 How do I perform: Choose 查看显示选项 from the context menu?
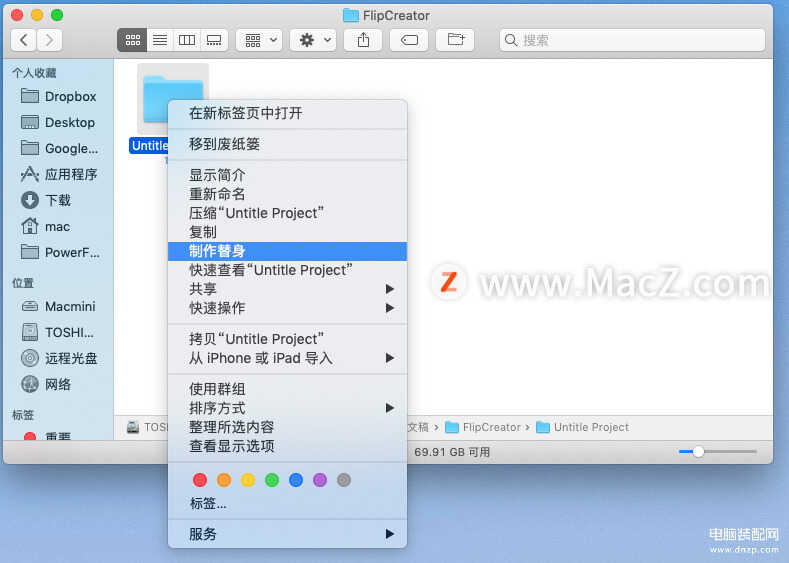pos(287,446)
